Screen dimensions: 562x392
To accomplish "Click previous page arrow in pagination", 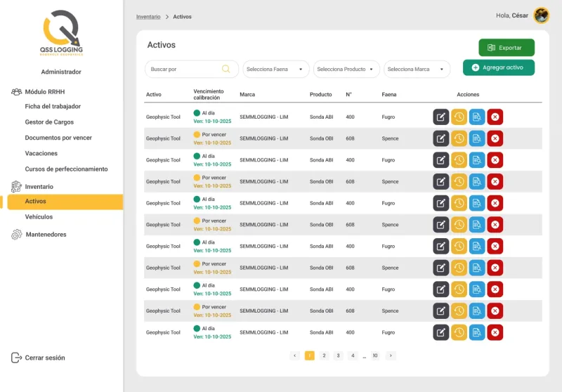I will (294, 355).
